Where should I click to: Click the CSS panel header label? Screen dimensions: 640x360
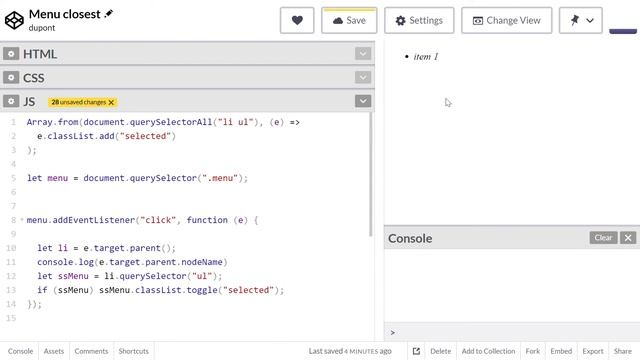click(x=33, y=77)
